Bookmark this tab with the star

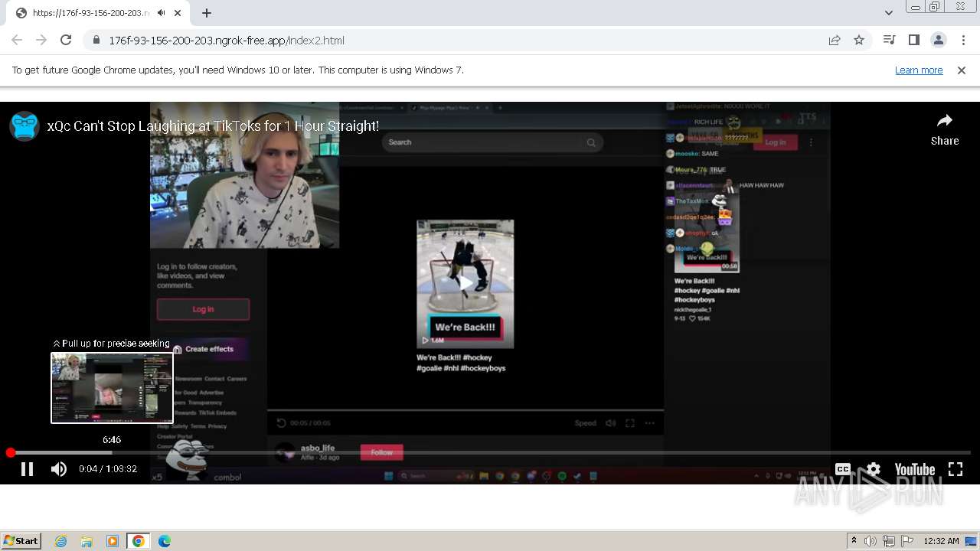pos(859,40)
